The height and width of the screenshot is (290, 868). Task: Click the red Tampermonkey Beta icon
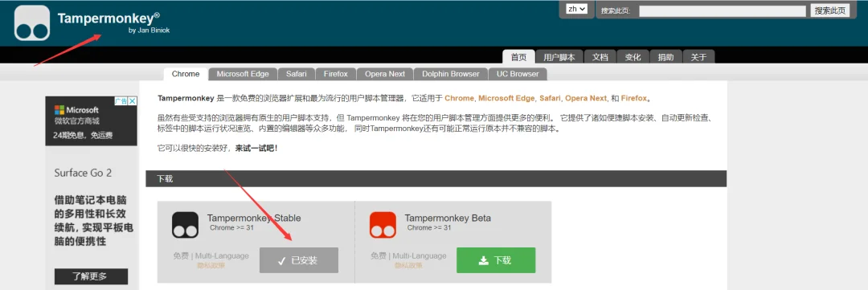coord(383,225)
